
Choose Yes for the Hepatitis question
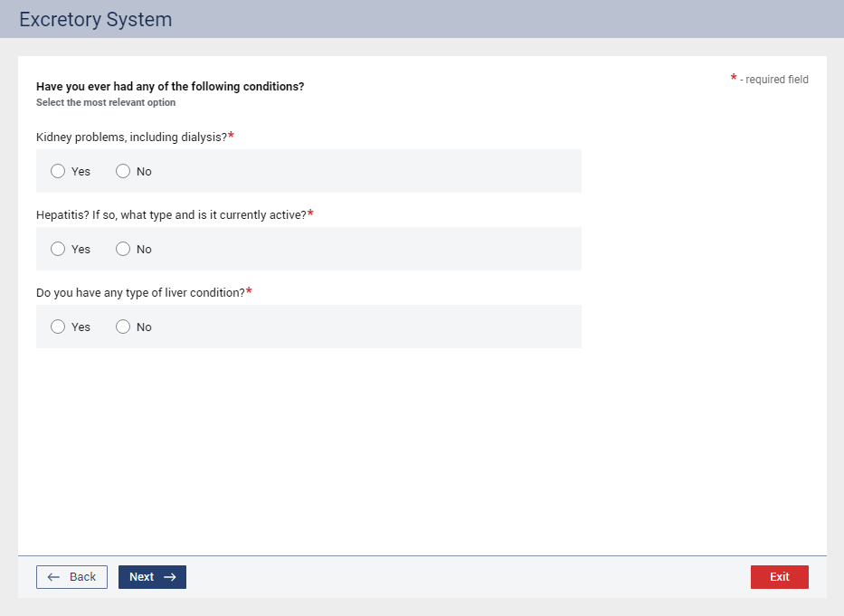[58, 249]
